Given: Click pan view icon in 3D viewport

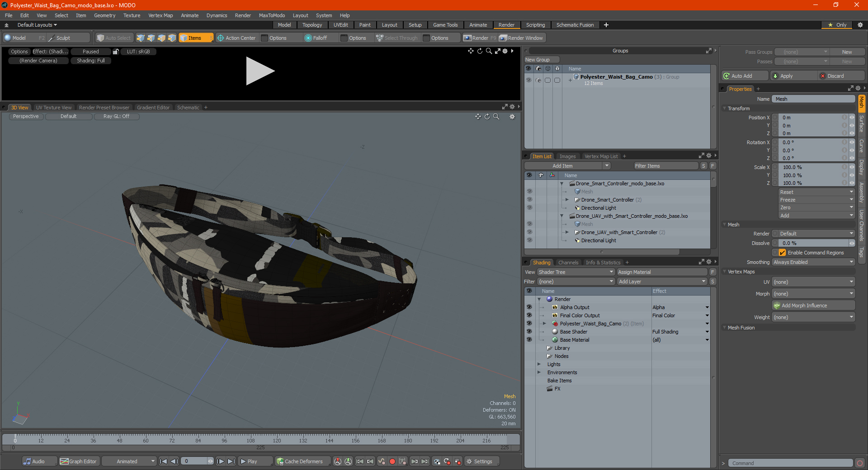Looking at the screenshot, I should 478,117.
